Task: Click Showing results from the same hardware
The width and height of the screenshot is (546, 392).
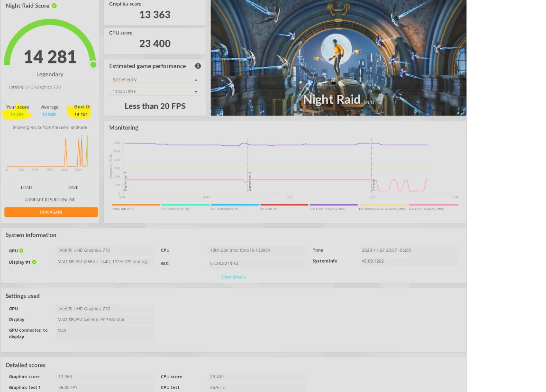Action: coord(50,127)
